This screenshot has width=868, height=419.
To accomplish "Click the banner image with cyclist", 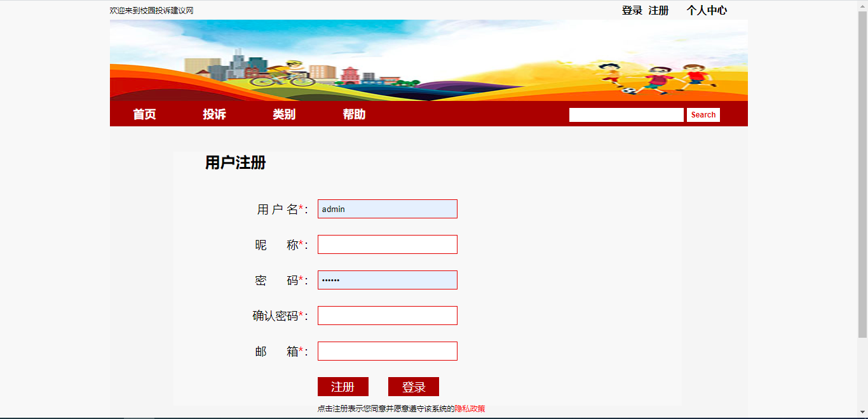I will (x=429, y=60).
